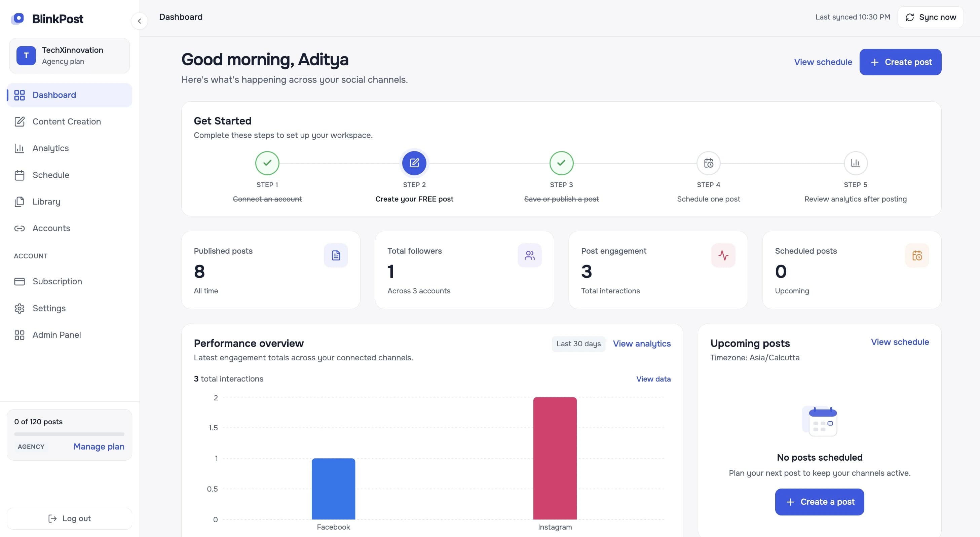Open the Subscription page
Viewport: 980px width, 537px height.
(69, 282)
